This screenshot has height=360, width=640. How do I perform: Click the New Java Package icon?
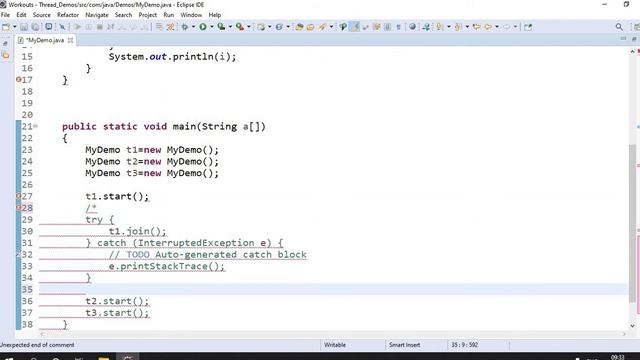coord(261,27)
